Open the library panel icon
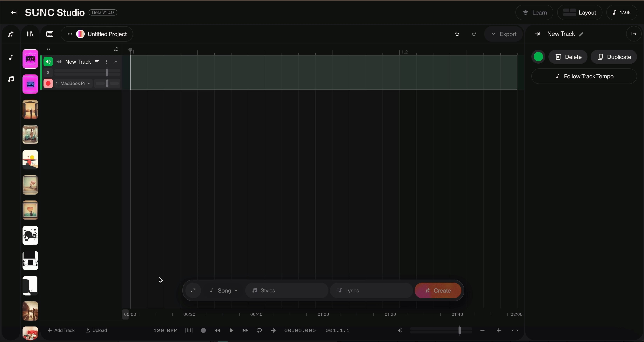Image resolution: width=644 pixels, height=342 pixels. (30, 34)
